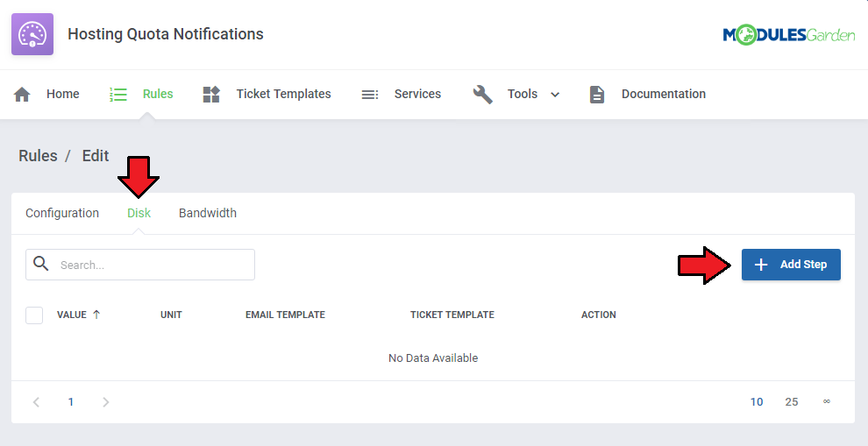The width and height of the screenshot is (868, 446).
Task: Open the Rules menu item
Action: (158, 94)
